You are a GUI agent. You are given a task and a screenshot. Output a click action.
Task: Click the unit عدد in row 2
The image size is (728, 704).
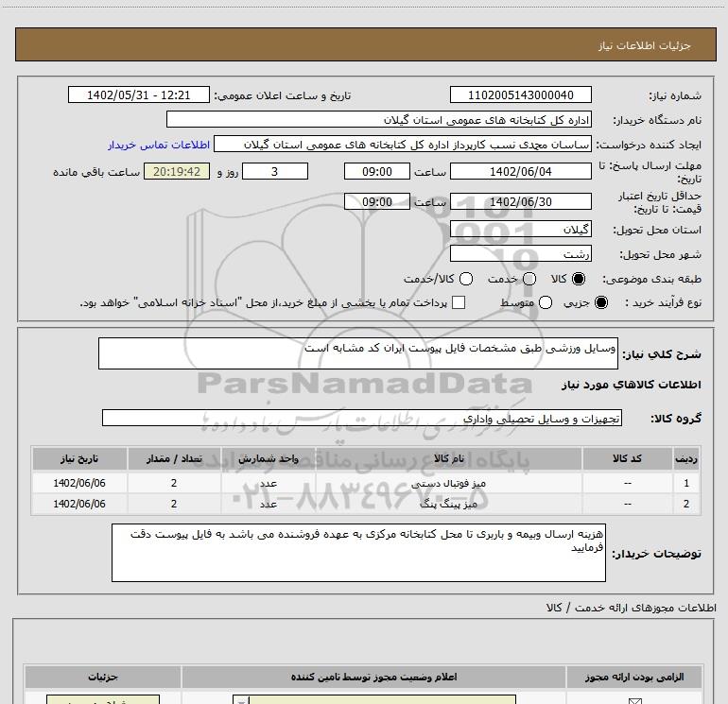[269, 504]
